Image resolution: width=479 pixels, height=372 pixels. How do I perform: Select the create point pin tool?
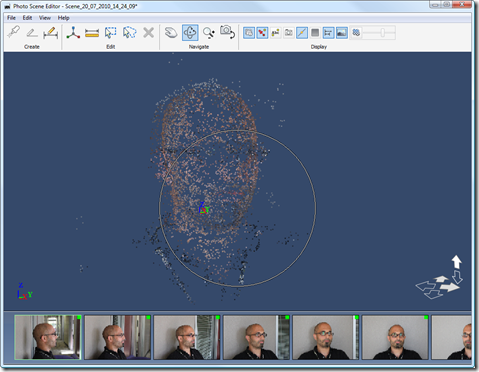[x=13, y=33]
